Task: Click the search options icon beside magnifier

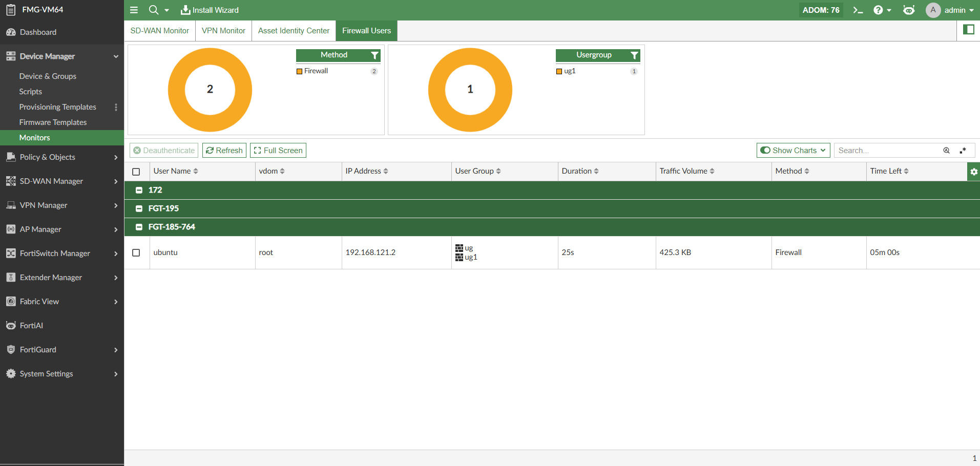Action: [x=963, y=151]
